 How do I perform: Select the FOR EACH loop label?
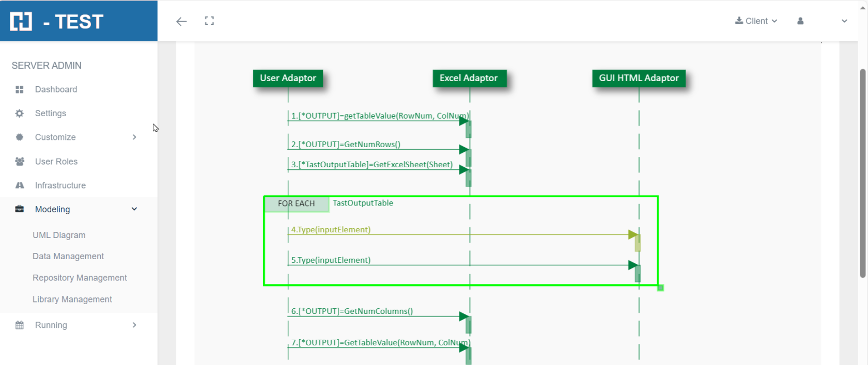coord(296,204)
